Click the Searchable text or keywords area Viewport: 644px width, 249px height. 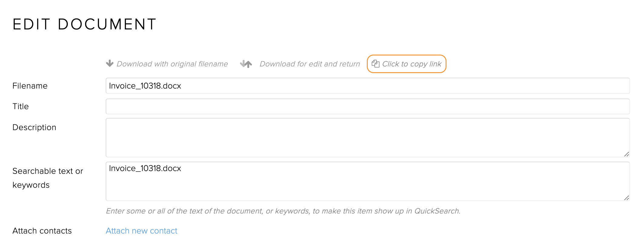(x=368, y=181)
